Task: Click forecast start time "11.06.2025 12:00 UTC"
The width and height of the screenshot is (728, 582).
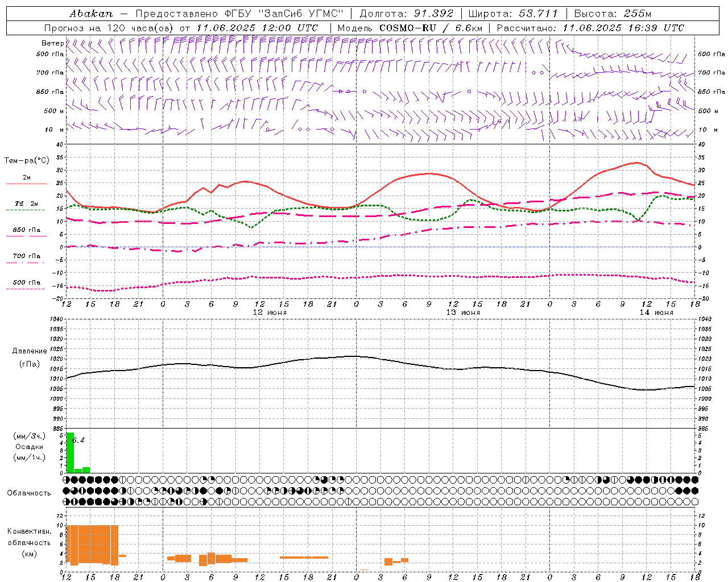Action: (x=257, y=28)
